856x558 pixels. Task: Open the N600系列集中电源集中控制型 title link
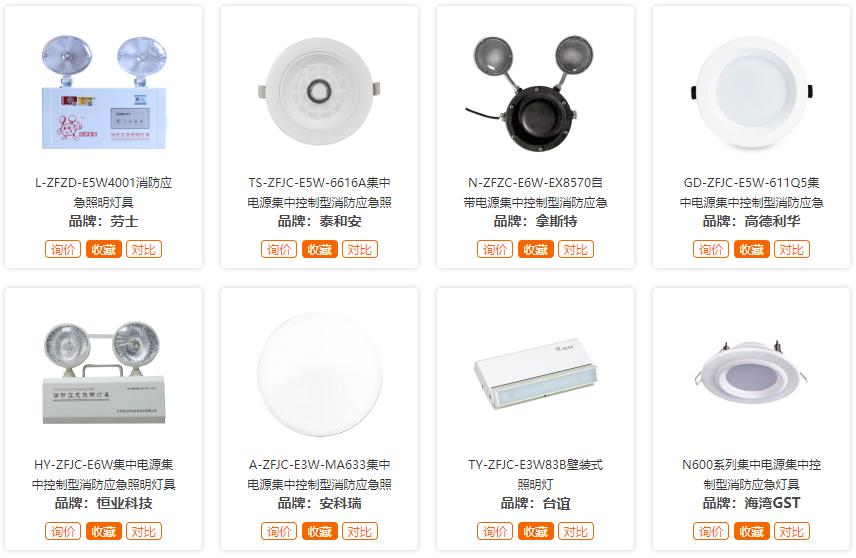[752, 474]
